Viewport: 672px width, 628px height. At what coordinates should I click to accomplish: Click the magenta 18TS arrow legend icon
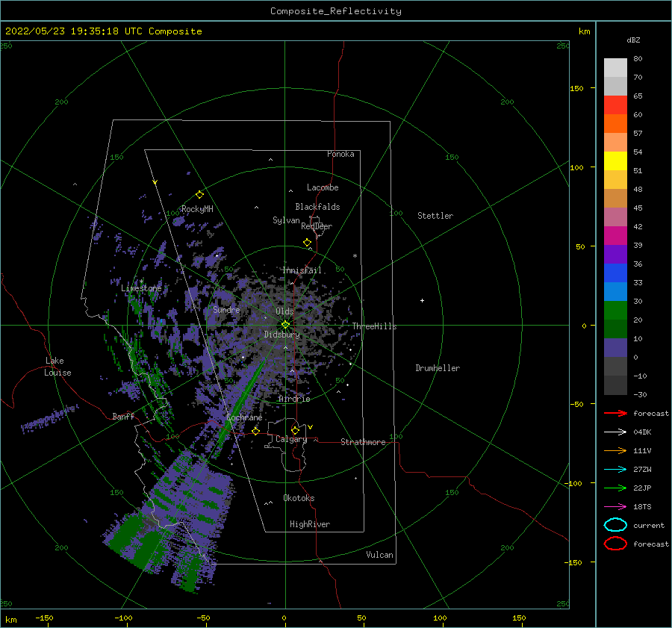pyautogui.click(x=615, y=507)
